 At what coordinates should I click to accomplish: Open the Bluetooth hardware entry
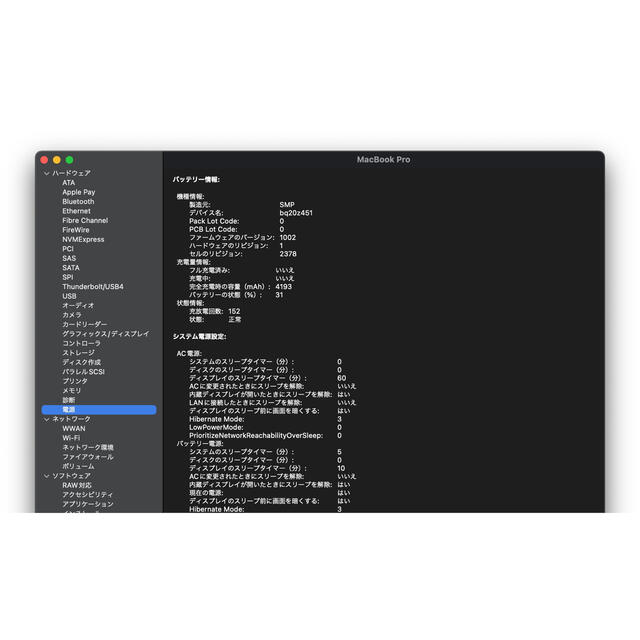coord(78,202)
